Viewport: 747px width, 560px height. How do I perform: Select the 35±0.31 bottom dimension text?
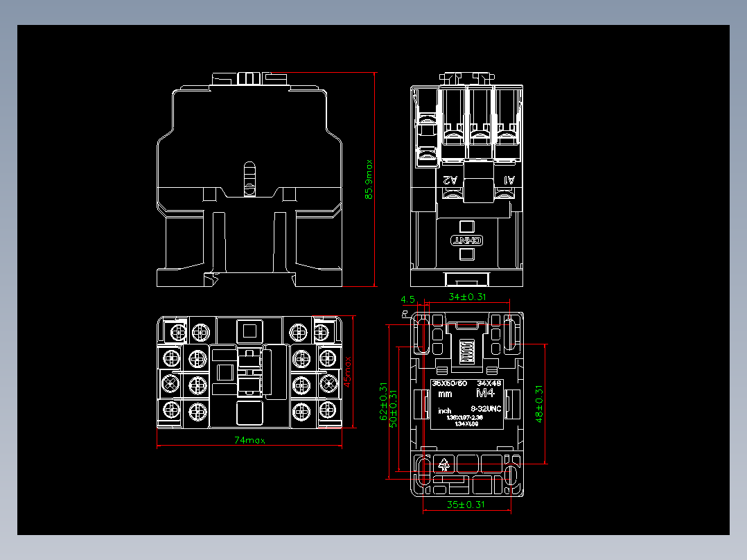coord(466,505)
